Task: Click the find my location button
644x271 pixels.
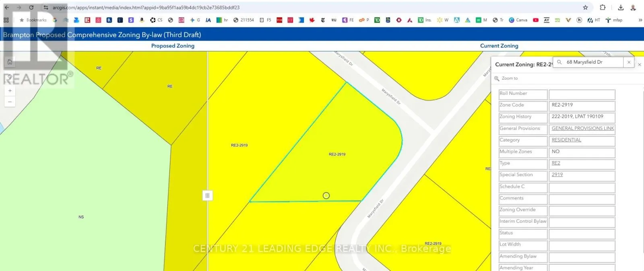Action: pos(10,76)
